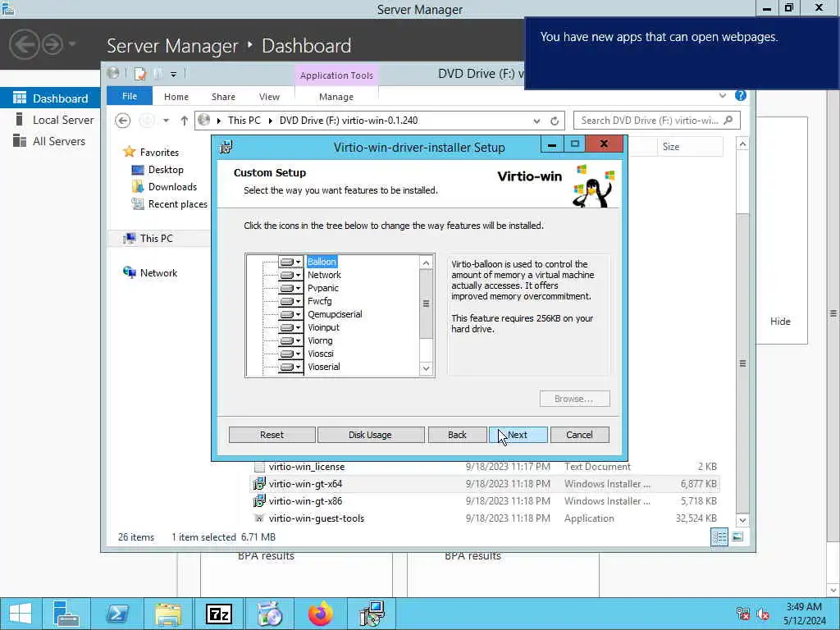The width and height of the screenshot is (840, 630).
Task: Select the virtio-win_license file
Action: [x=307, y=467]
